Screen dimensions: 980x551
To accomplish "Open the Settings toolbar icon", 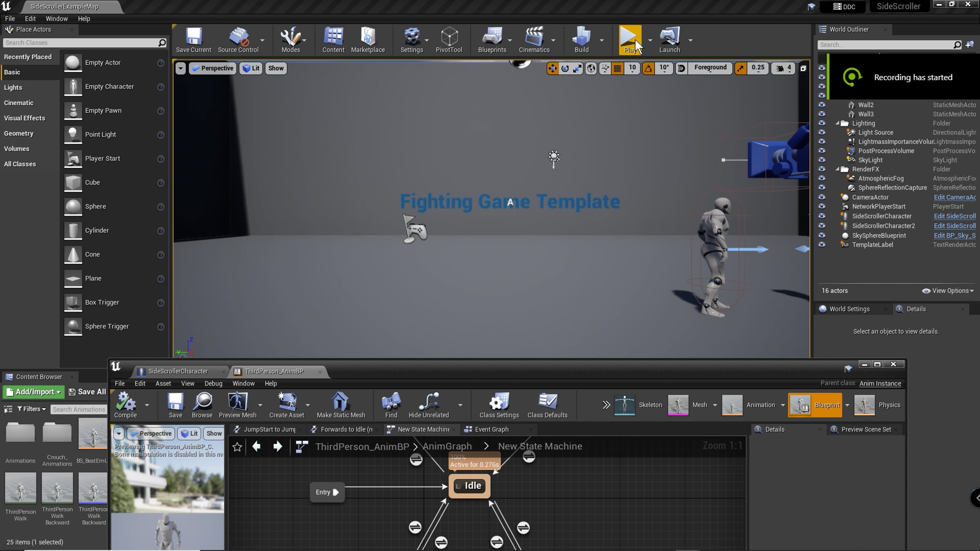I will tap(412, 40).
